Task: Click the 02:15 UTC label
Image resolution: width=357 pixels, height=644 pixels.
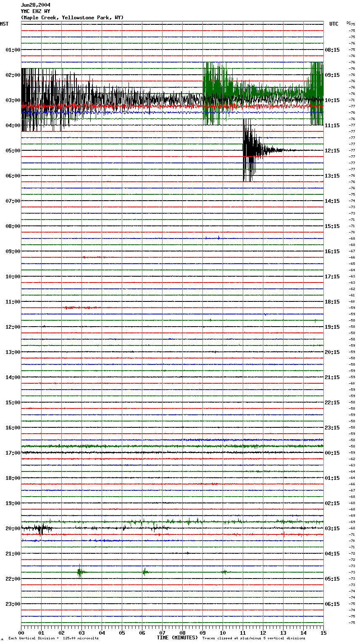Action: pyautogui.click(x=332, y=503)
